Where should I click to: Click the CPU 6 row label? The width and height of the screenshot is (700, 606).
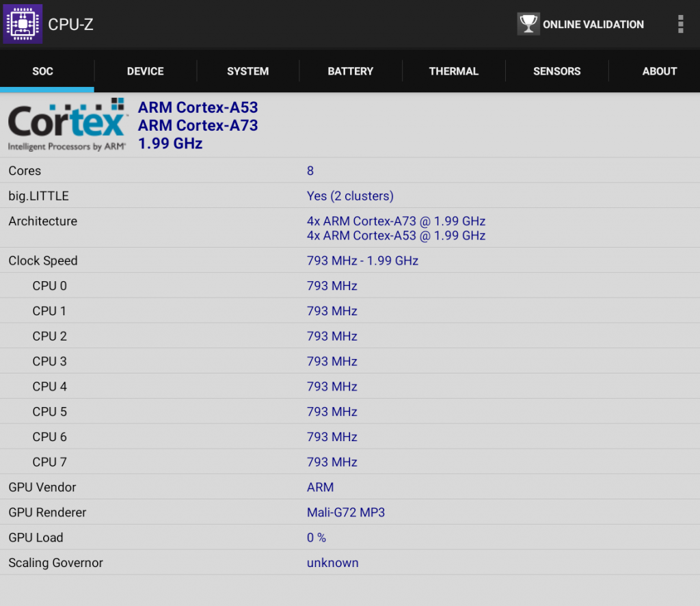[x=49, y=437]
